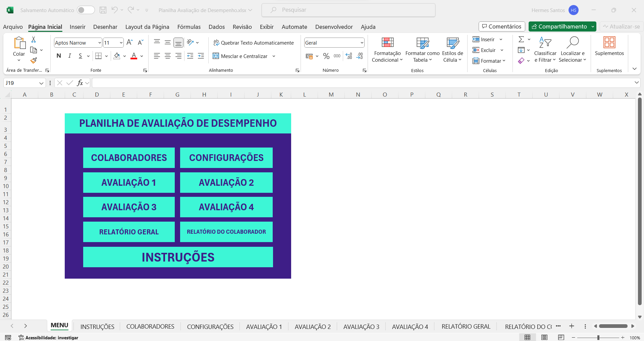This screenshot has height=341, width=644.
Task: Open the Geral number format dropdown
Action: click(x=362, y=43)
